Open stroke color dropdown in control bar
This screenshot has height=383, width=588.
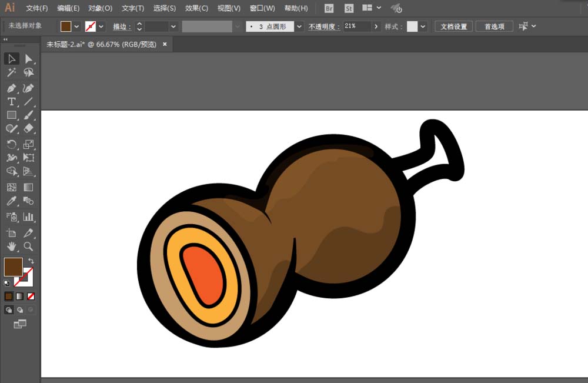(101, 26)
